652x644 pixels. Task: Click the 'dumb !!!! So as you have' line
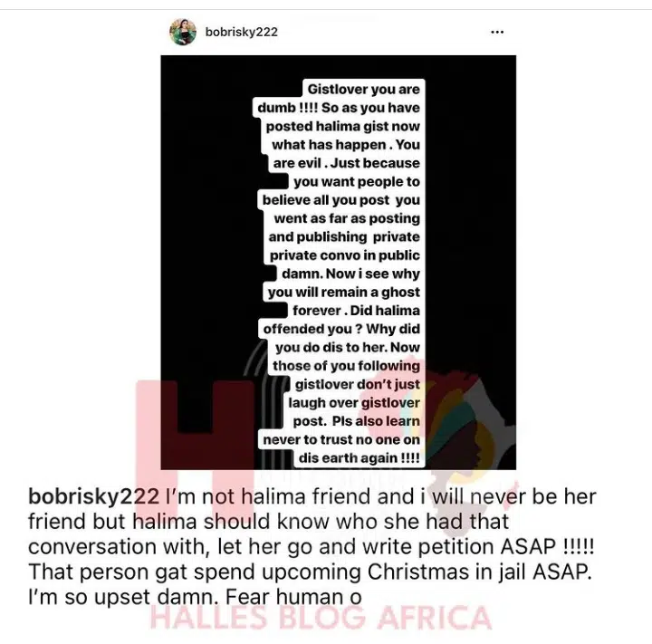[x=339, y=108]
